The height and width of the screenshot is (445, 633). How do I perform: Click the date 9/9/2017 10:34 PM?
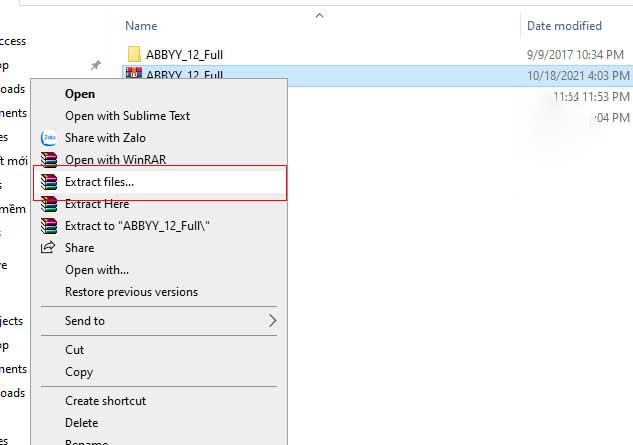tap(575, 55)
